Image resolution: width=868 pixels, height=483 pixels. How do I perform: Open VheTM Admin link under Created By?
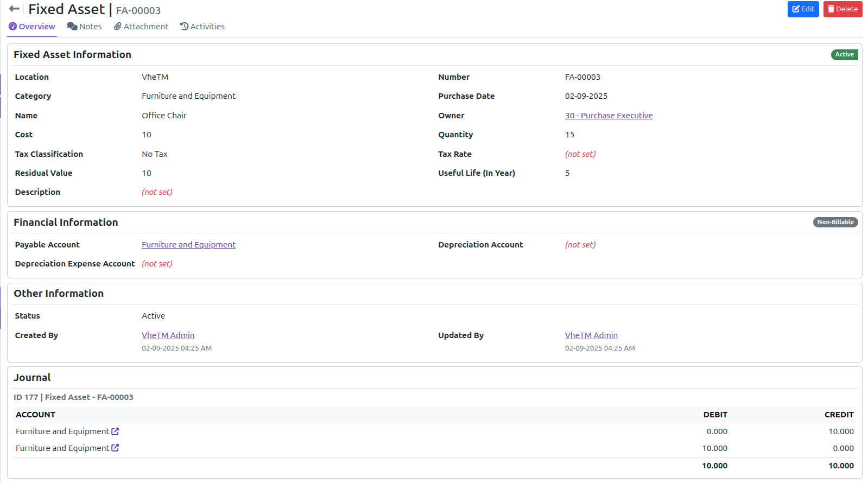(x=168, y=335)
